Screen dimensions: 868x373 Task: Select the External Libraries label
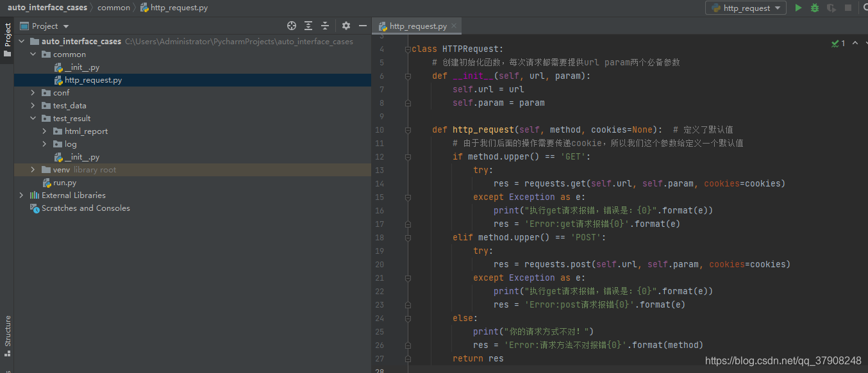[x=74, y=195]
